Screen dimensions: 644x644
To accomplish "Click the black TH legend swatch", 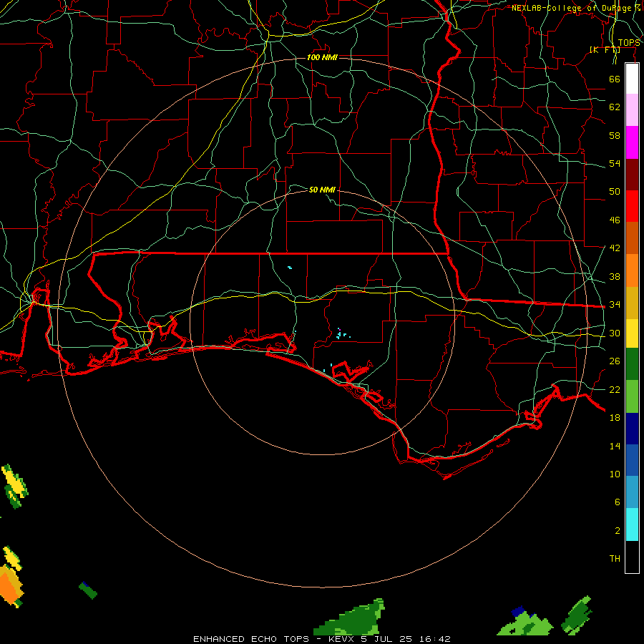I will (x=632, y=557).
